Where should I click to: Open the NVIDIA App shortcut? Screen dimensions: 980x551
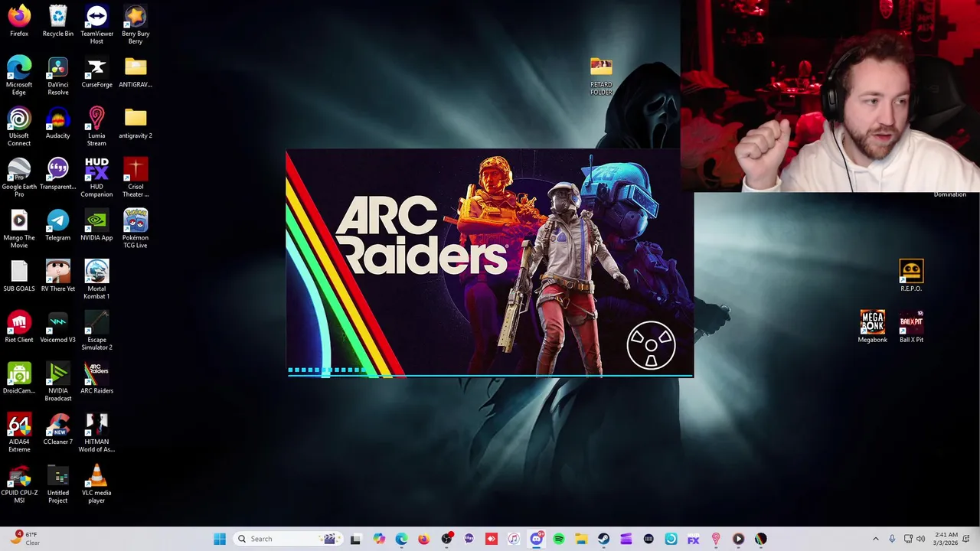(x=96, y=225)
